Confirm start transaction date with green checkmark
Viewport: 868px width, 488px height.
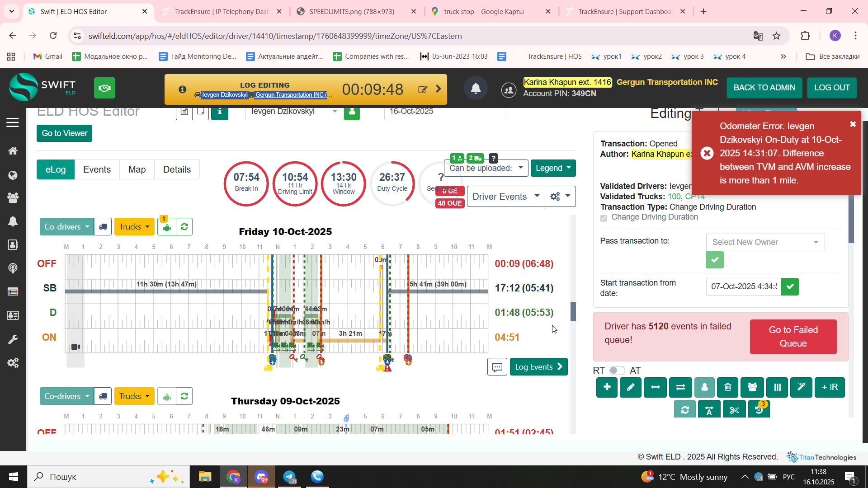tap(790, 286)
